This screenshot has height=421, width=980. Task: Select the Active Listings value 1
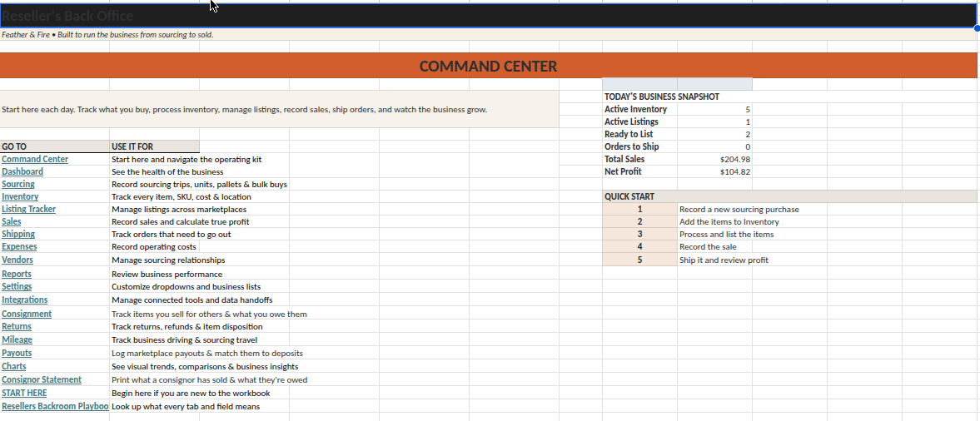[715, 121]
